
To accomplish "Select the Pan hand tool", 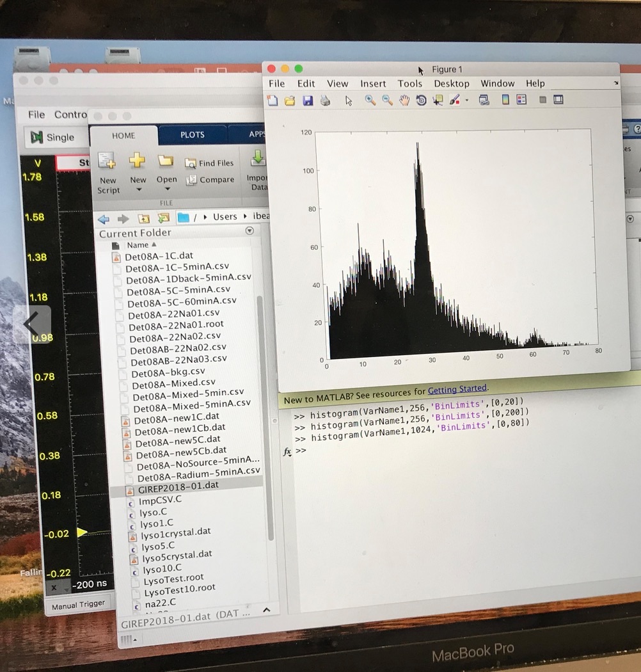I will coord(404,100).
